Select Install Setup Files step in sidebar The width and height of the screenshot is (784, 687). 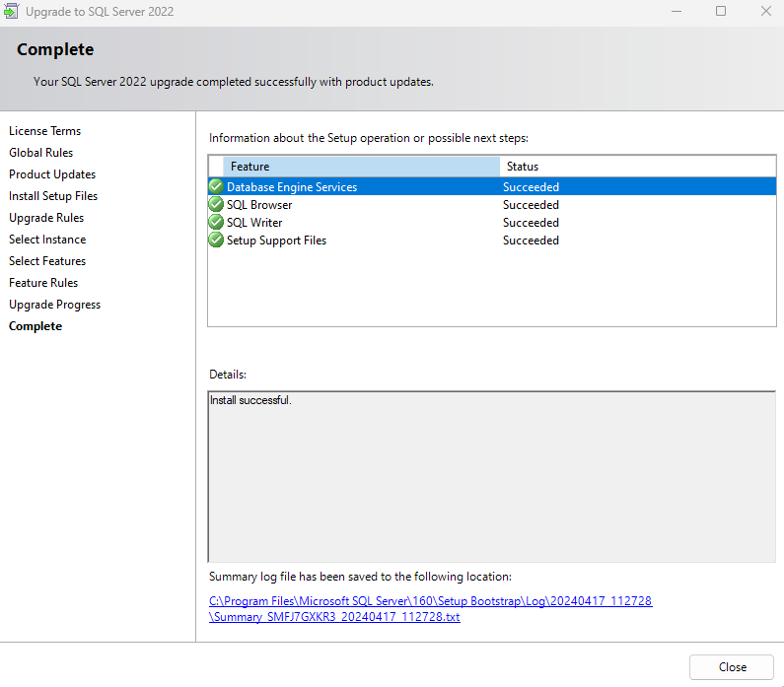pyautogui.click(x=53, y=196)
